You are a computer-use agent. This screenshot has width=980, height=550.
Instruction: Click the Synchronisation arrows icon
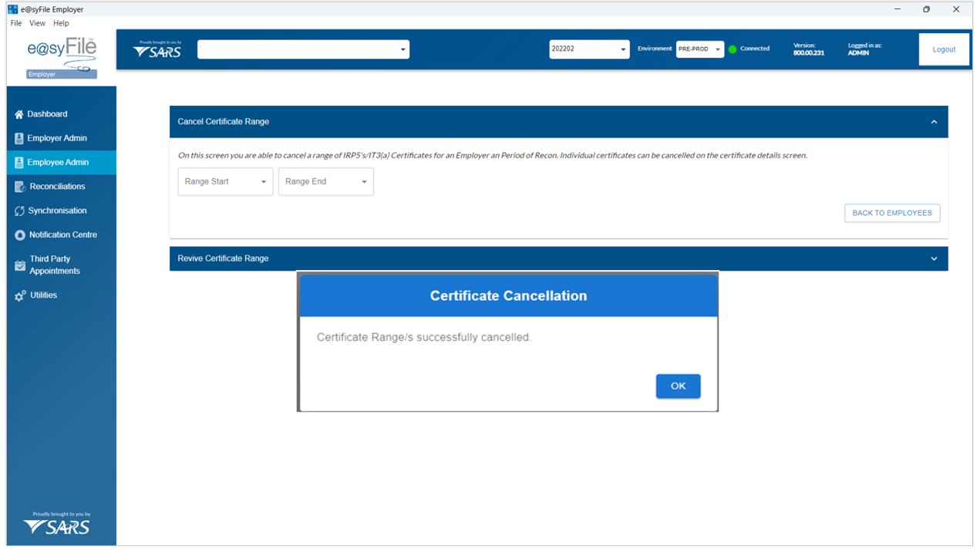[x=19, y=211]
